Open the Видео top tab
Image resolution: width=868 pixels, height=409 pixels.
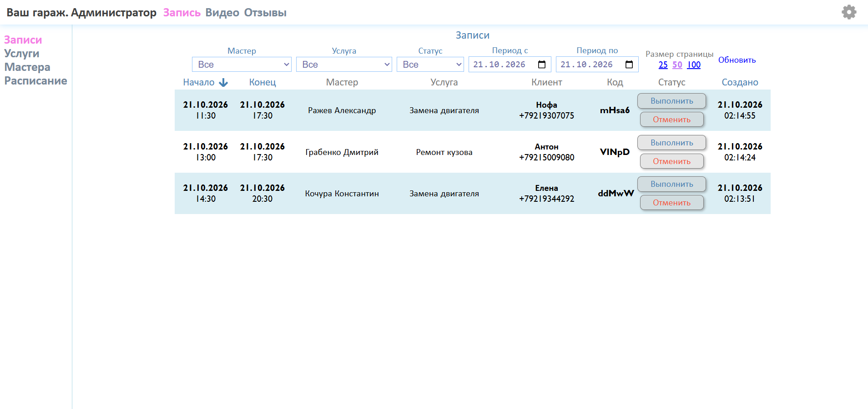[x=222, y=13]
